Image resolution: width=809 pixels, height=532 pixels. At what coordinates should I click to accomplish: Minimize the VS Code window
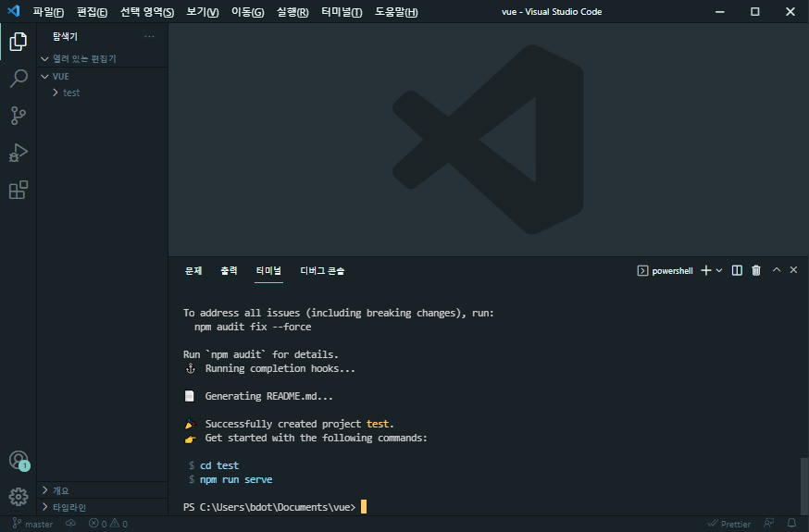720,11
